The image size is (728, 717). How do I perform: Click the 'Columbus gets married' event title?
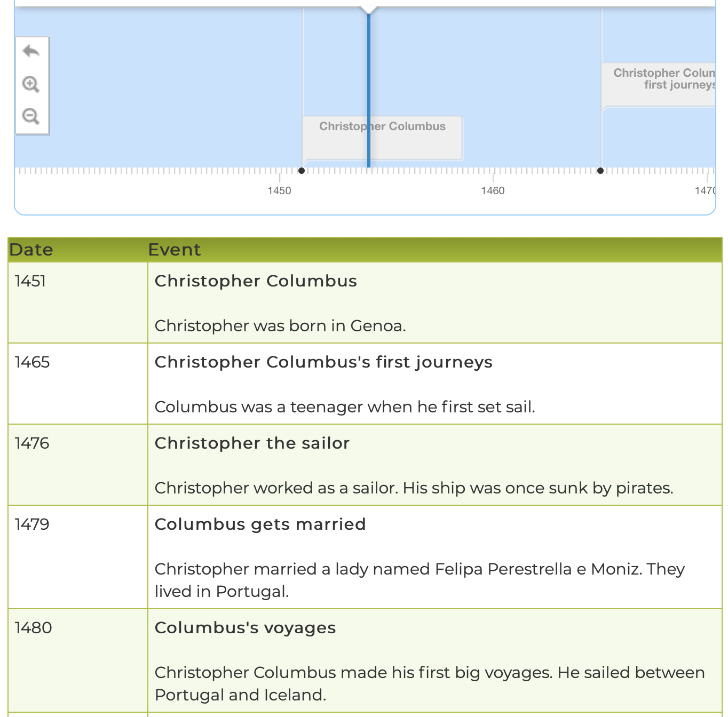[x=260, y=524]
